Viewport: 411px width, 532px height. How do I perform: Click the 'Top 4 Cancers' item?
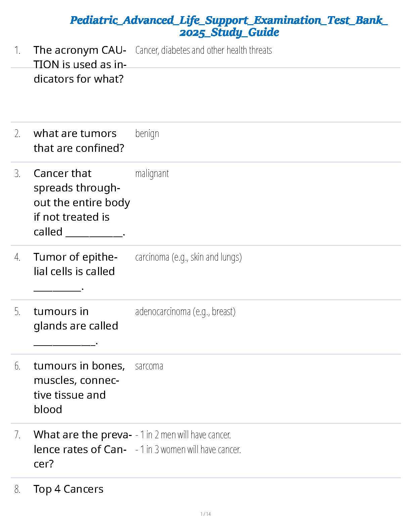68,489
